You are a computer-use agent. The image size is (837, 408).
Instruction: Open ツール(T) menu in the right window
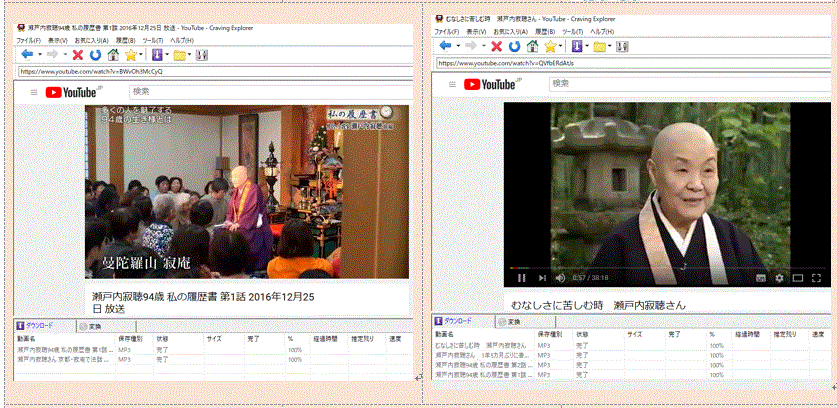(x=573, y=32)
